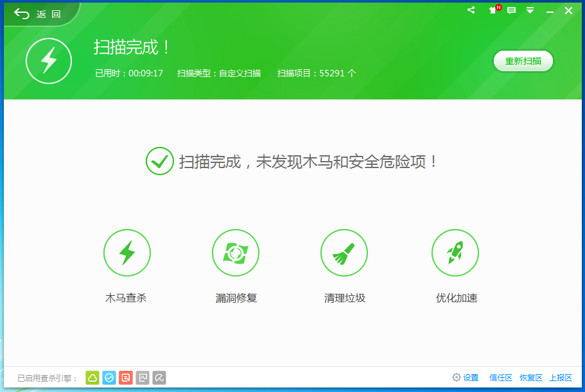Minimize the scanner window
Image resolution: width=585 pixels, height=392 pixels.
tap(550, 12)
